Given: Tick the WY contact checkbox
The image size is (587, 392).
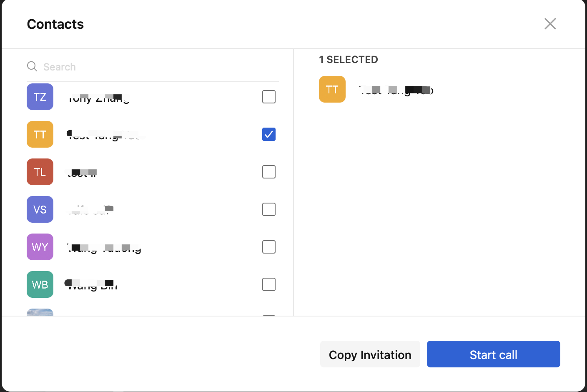Looking at the screenshot, I should pos(269,247).
